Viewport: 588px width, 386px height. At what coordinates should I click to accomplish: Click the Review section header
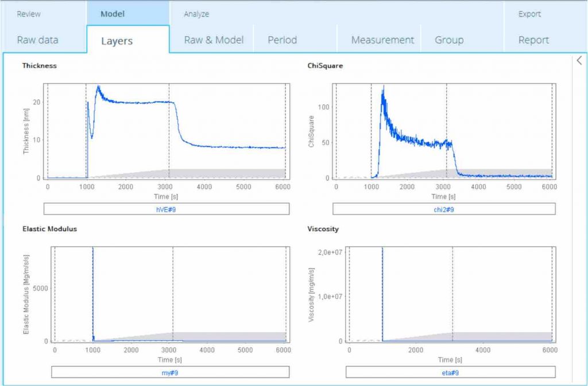click(x=29, y=14)
